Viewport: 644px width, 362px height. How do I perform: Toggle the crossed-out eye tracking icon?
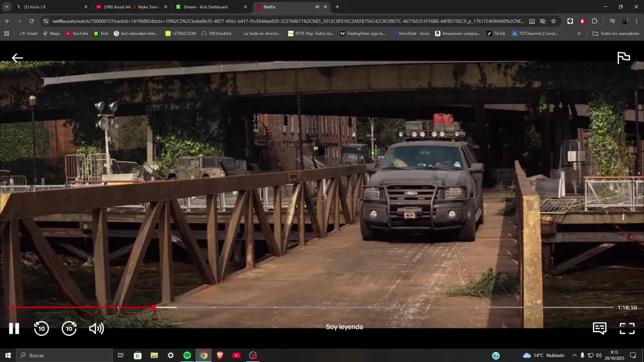542,21
